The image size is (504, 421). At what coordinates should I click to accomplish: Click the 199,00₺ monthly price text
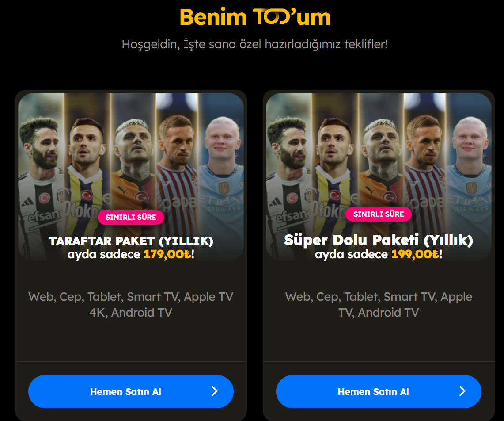(x=415, y=254)
